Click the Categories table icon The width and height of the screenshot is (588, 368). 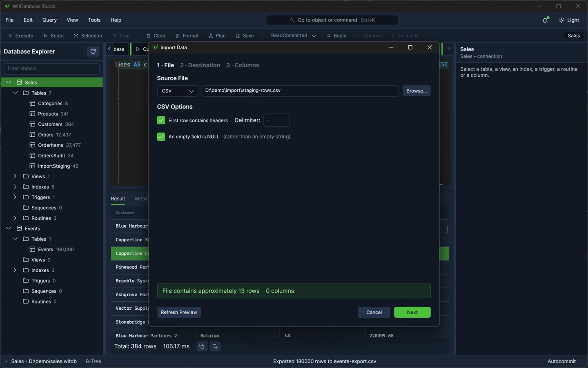pos(32,104)
